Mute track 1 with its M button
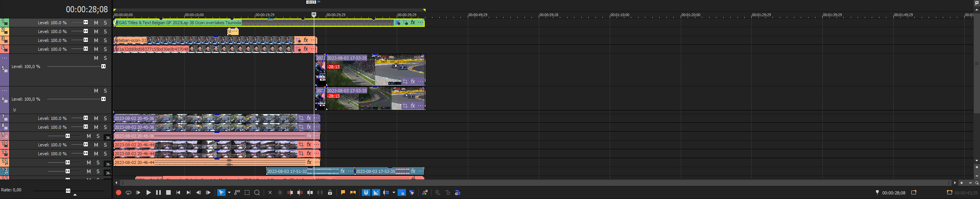980x199 pixels. pyautogui.click(x=96, y=23)
